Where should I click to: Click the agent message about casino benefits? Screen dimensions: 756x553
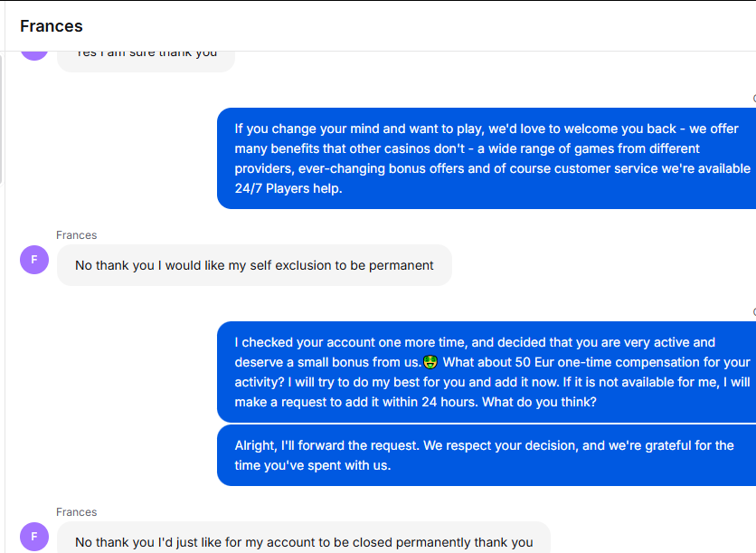tap(487, 158)
